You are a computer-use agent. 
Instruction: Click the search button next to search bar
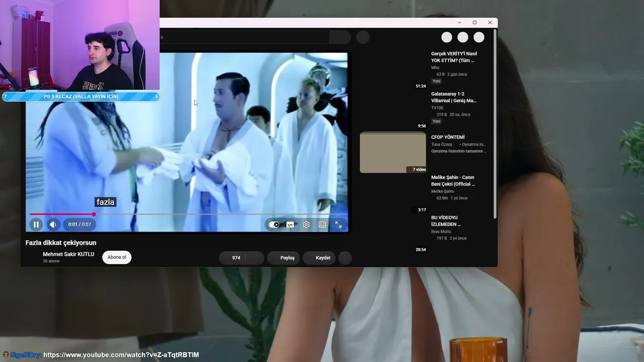coord(340,37)
